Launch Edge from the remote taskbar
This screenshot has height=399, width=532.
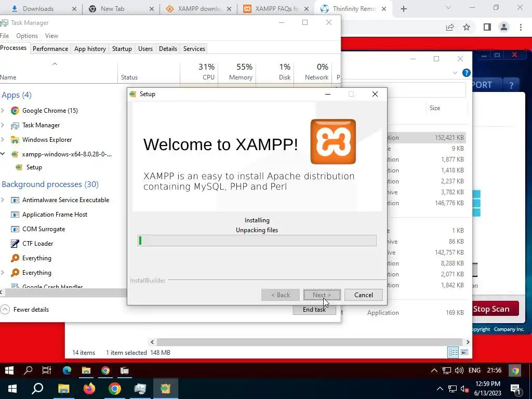pos(67,370)
